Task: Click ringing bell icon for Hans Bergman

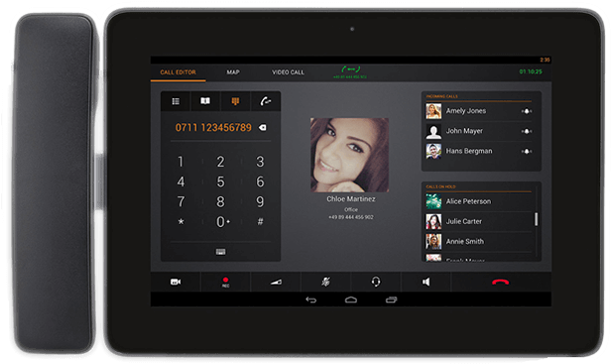Action: [527, 151]
